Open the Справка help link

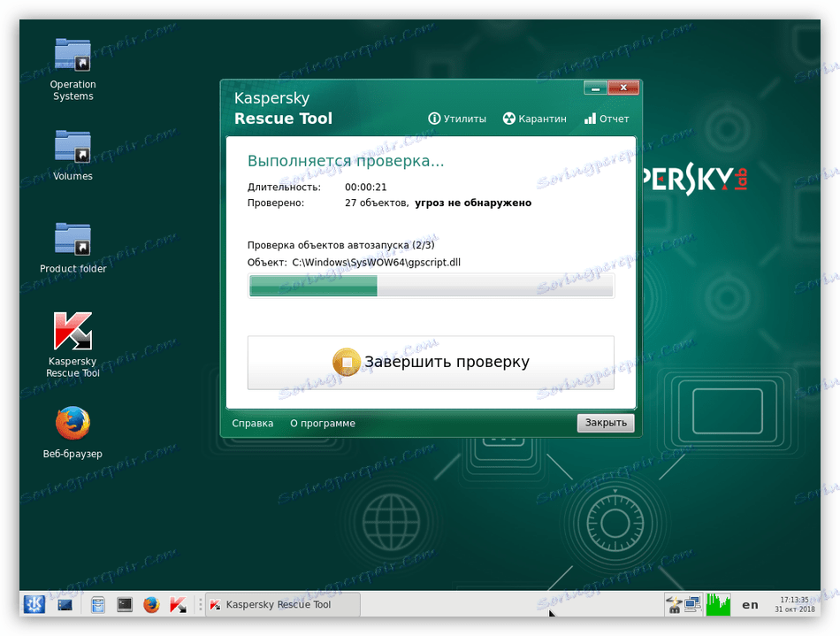point(252,424)
